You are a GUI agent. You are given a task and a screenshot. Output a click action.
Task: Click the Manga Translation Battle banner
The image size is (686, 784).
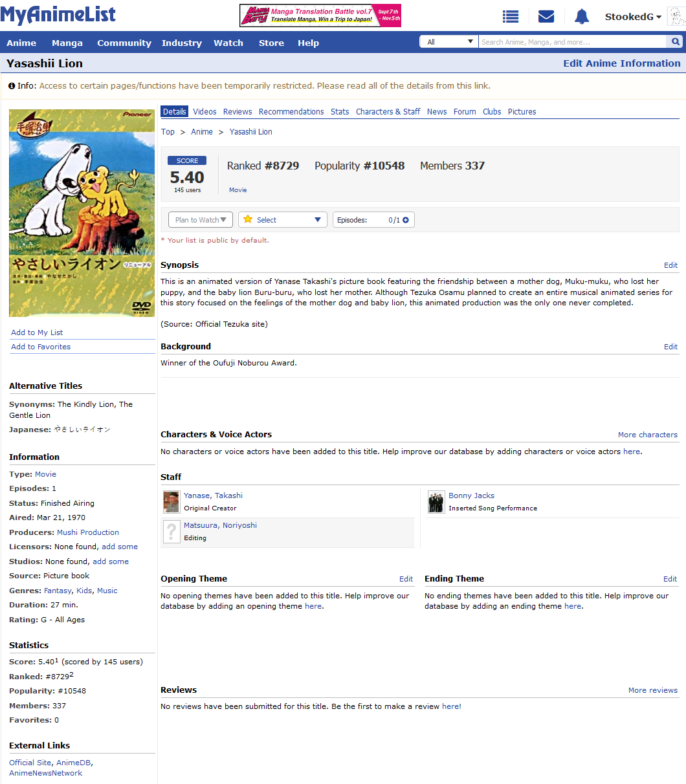pyautogui.click(x=320, y=16)
